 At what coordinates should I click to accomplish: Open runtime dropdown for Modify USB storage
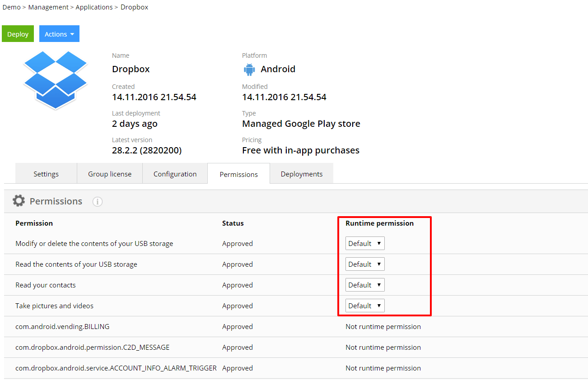365,243
